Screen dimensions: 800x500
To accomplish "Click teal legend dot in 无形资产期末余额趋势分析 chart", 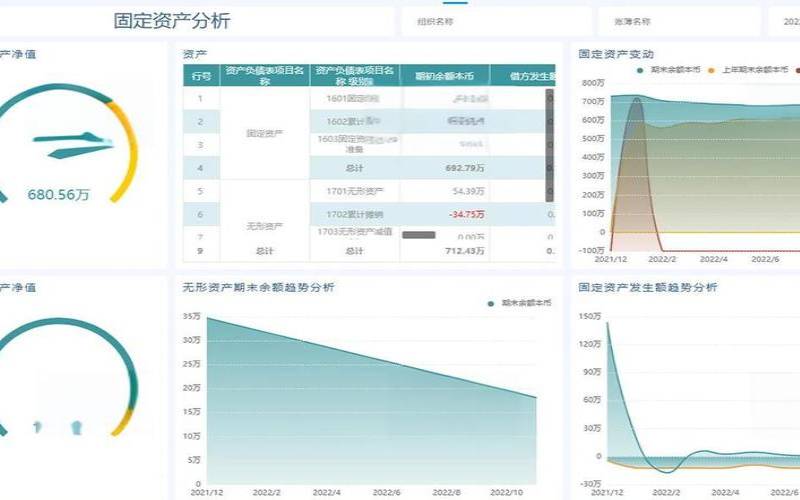I will coord(490,303).
